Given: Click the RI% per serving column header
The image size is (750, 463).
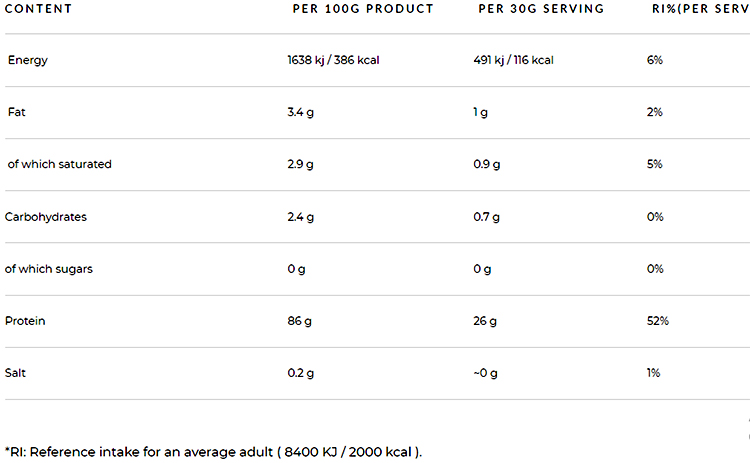Looking at the screenshot, I should point(698,9).
